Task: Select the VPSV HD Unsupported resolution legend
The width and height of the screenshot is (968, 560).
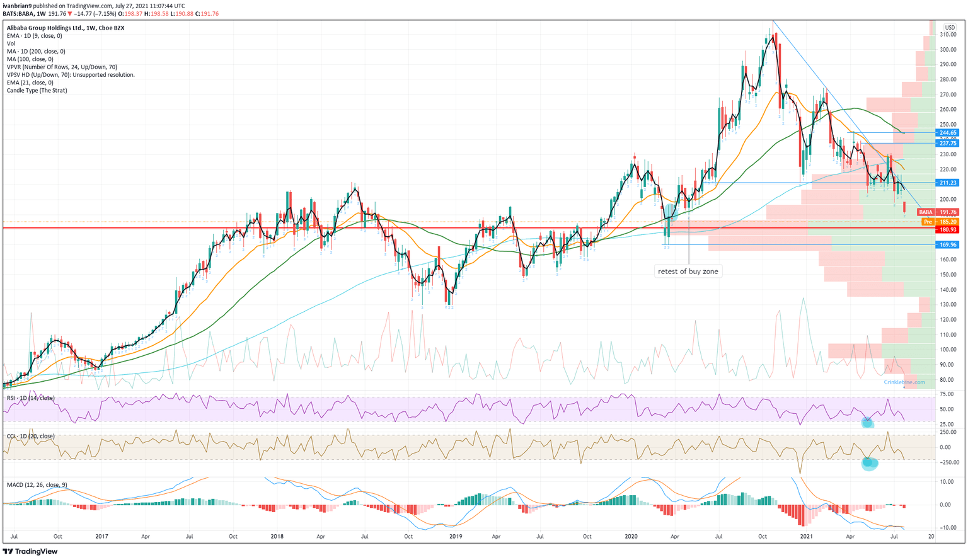Action: 71,75
